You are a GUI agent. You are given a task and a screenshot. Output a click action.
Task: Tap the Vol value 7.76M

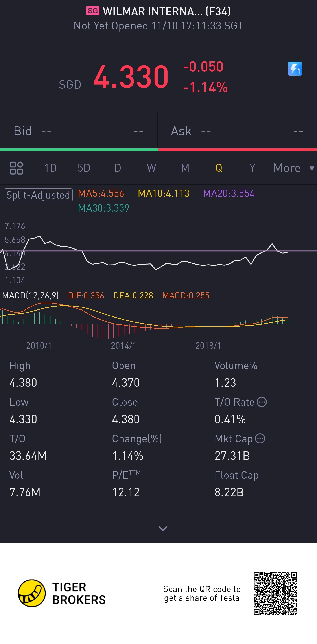click(25, 492)
